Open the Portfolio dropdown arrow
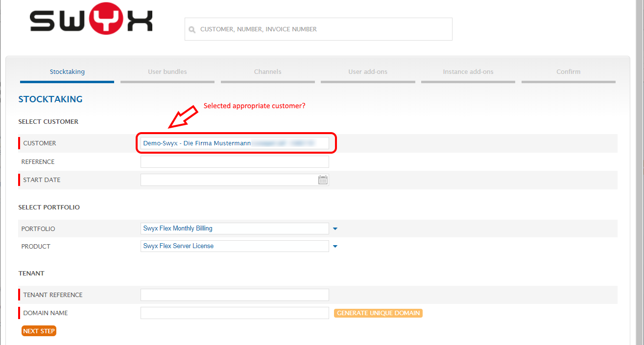This screenshot has width=644, height=345. [335, 229]
